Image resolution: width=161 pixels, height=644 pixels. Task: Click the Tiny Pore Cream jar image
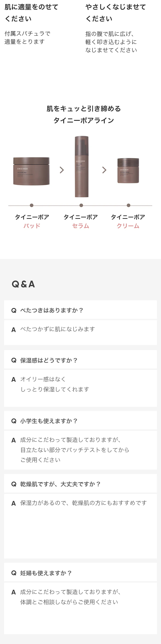point(128,171)
